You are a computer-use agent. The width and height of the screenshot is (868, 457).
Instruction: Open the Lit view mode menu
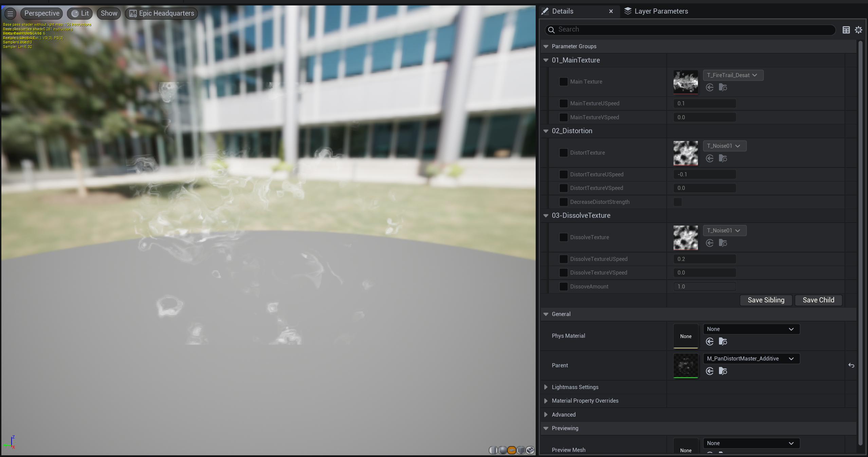[x=80, y=14]
